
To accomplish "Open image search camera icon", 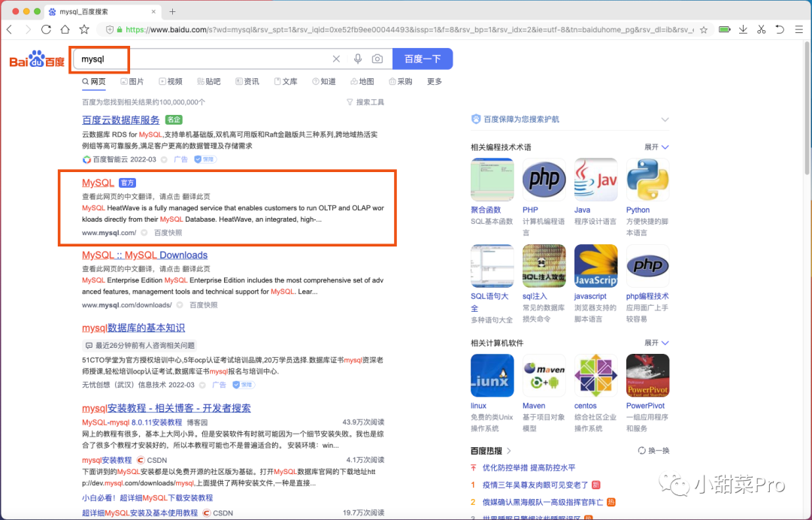I will 377,59.
